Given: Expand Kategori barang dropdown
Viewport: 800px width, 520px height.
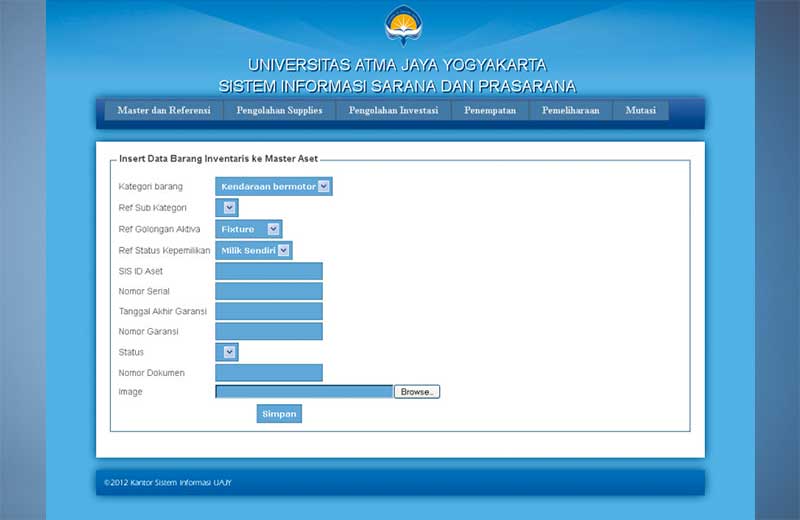Looking at the screenshot, I should 273,186.
